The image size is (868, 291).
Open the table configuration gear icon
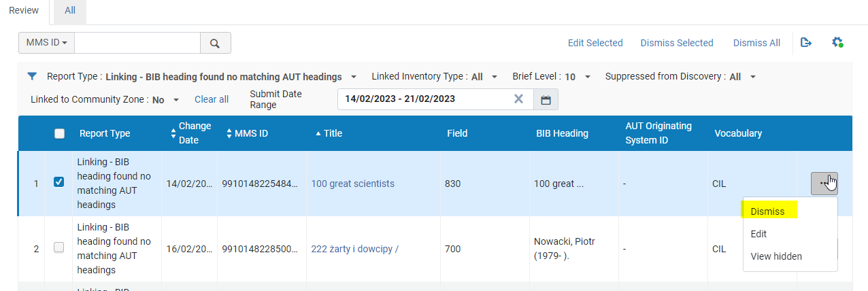pos(838,42)
